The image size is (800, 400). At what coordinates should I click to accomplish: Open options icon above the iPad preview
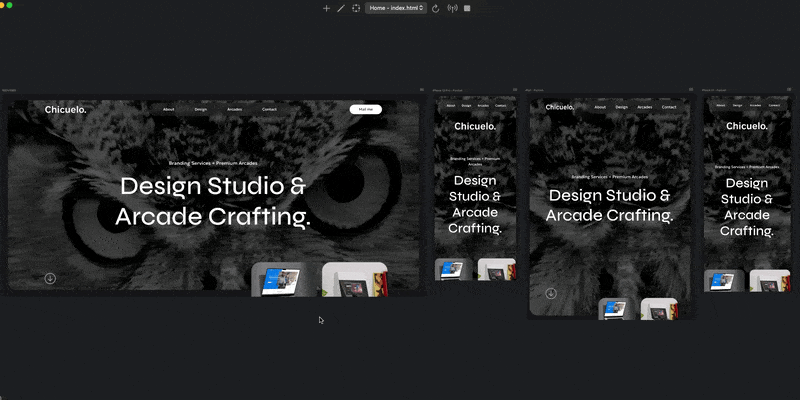692,91
